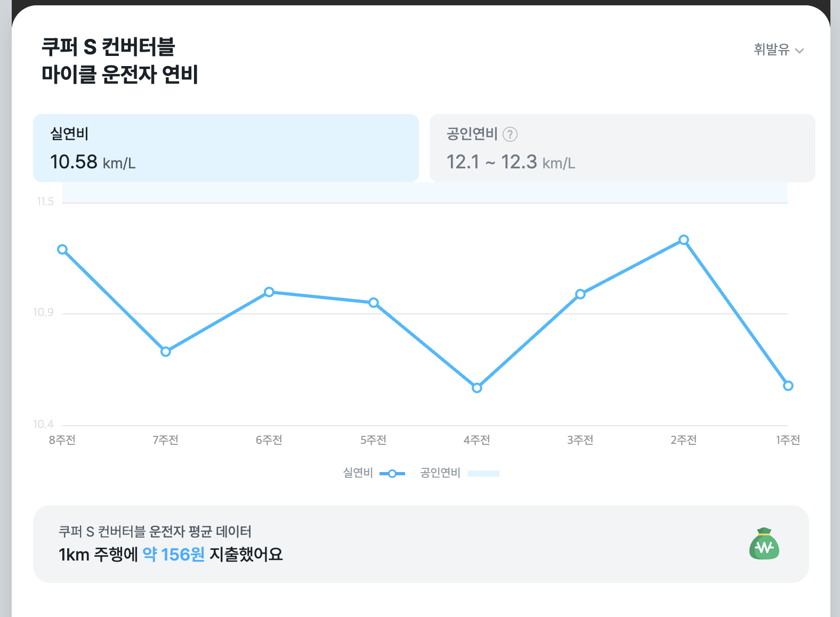Click the 실연비 legend label
Viewport: 840px width, 617px height.
[x=358, y=473]
